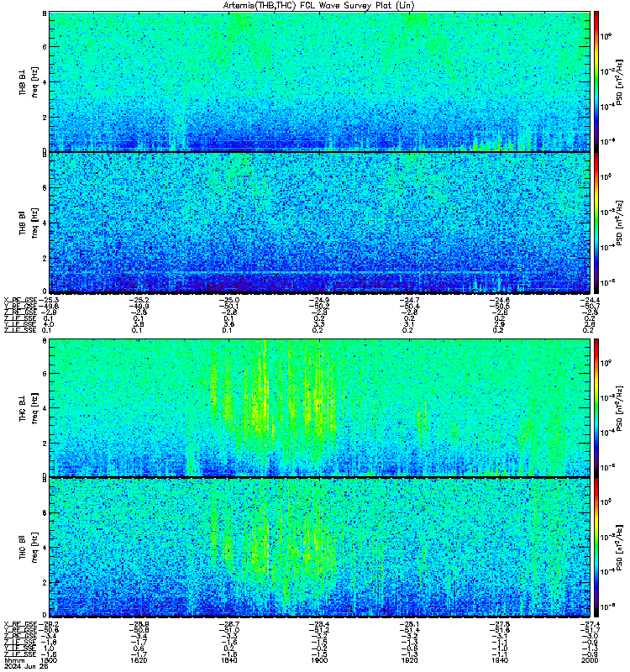630x672 pixels.
Task: Click the Y_RE_GSE value -51.2
Action: [x=319, y=630]
